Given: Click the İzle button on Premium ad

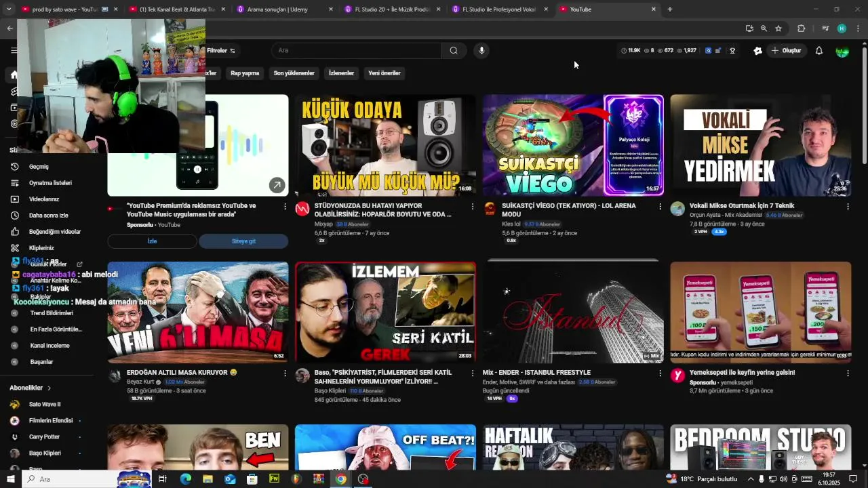Looking at the screenshot, I should pyautogui.click(x=152, y=241).
